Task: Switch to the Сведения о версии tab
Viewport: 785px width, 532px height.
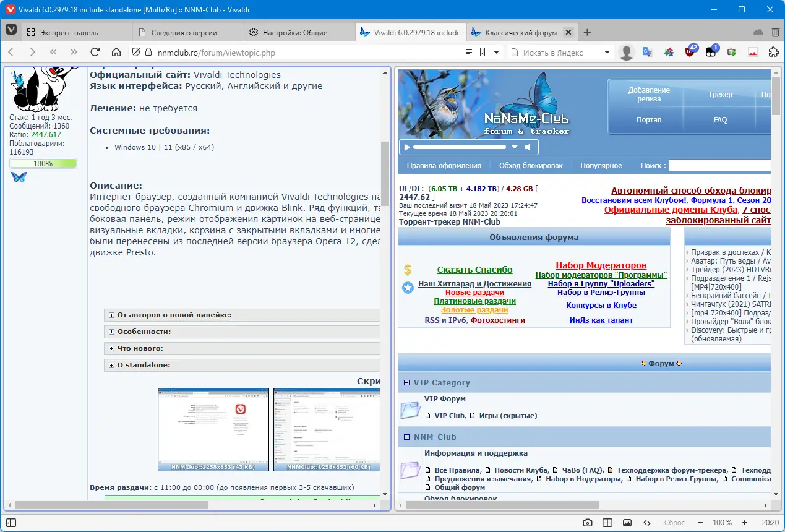Action: coord(188,32)
